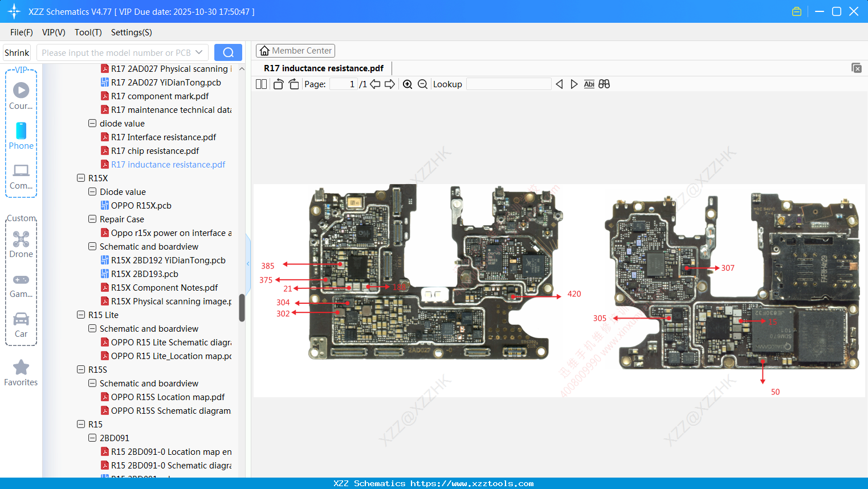Go to the next page with the arrow icon

coord(390,84)
